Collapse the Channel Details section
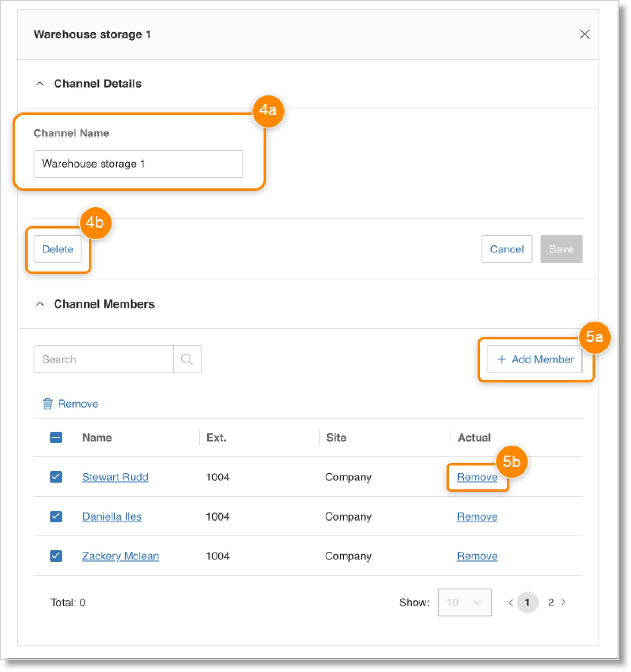 pos(40,83)
